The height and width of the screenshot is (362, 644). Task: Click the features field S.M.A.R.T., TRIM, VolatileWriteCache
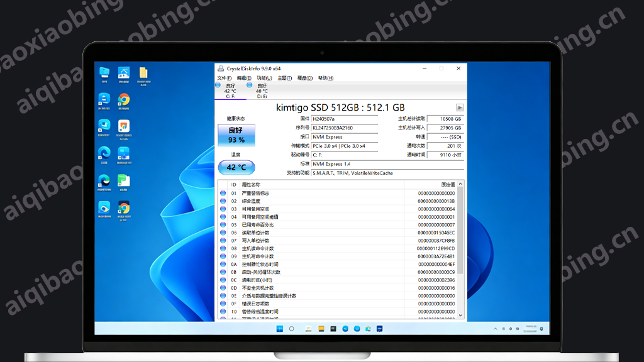(387, 173)
